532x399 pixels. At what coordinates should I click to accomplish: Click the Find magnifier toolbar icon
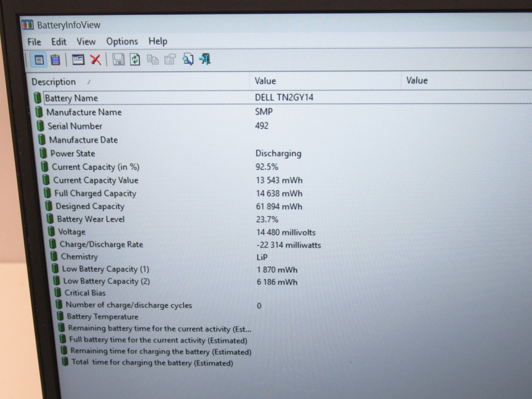coord(188,59)
